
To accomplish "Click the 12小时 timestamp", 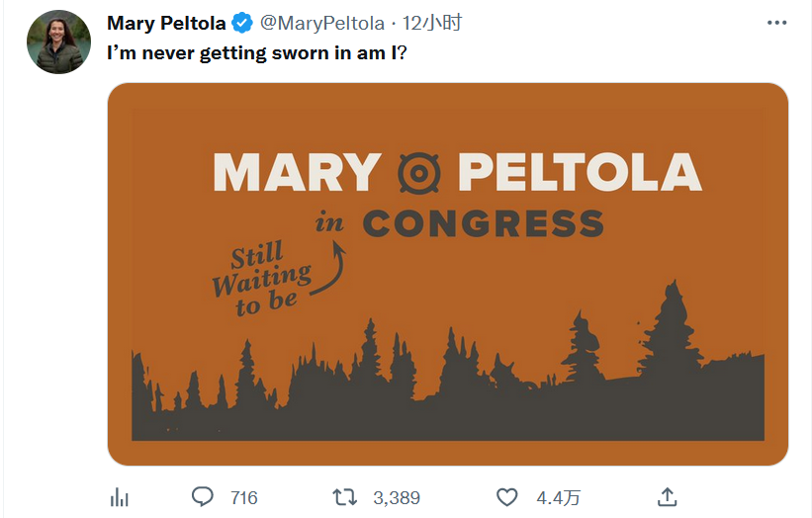I will click(432, 24).
